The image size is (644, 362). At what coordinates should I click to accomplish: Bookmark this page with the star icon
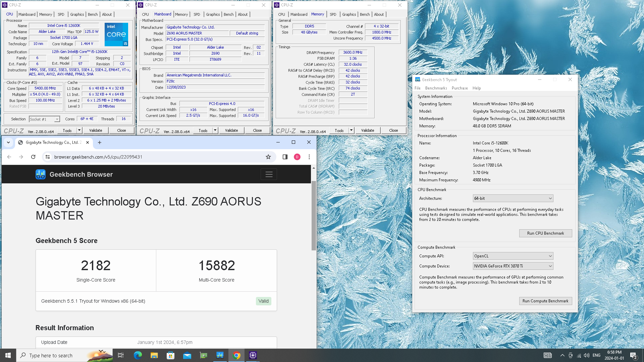tap(268, 157)
